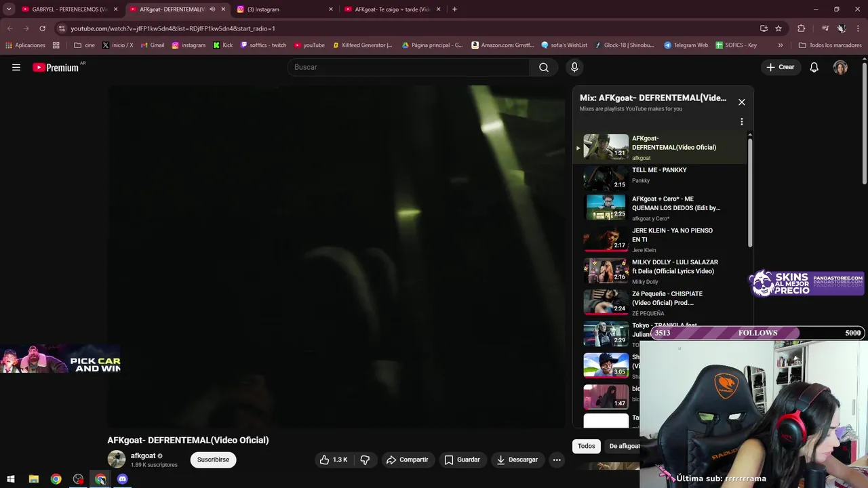The image size is (868, 488).
Task: Mute the AFKgoat- DEFRENTEMAL tab audio
Action: 212,9
